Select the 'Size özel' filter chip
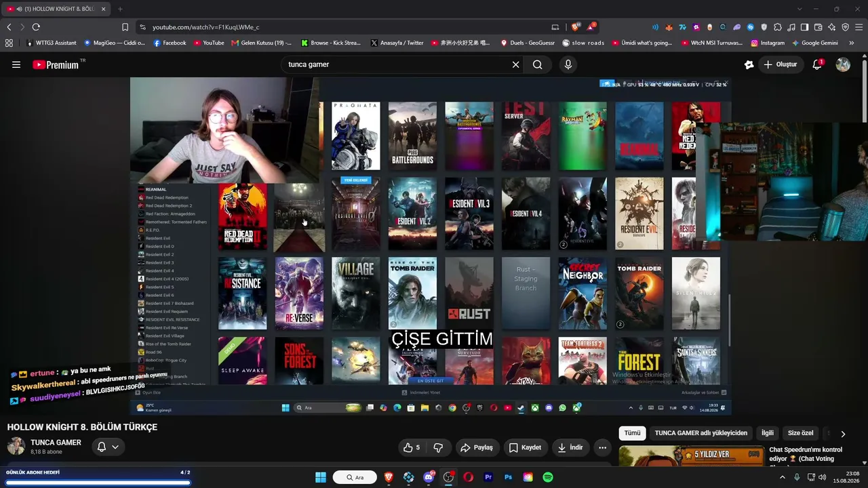This screenshot has width=868, height=488. [x=800, y=433]
